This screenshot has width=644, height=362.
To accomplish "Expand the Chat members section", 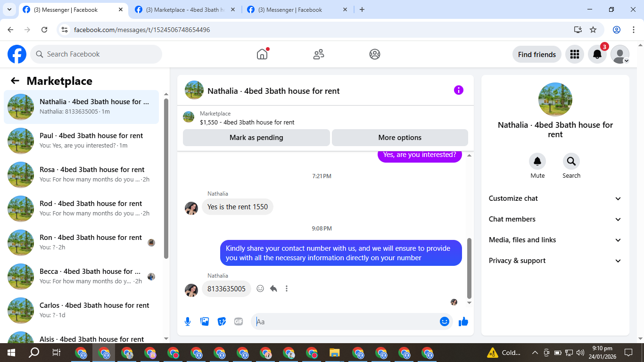I will tap(555, 219).
